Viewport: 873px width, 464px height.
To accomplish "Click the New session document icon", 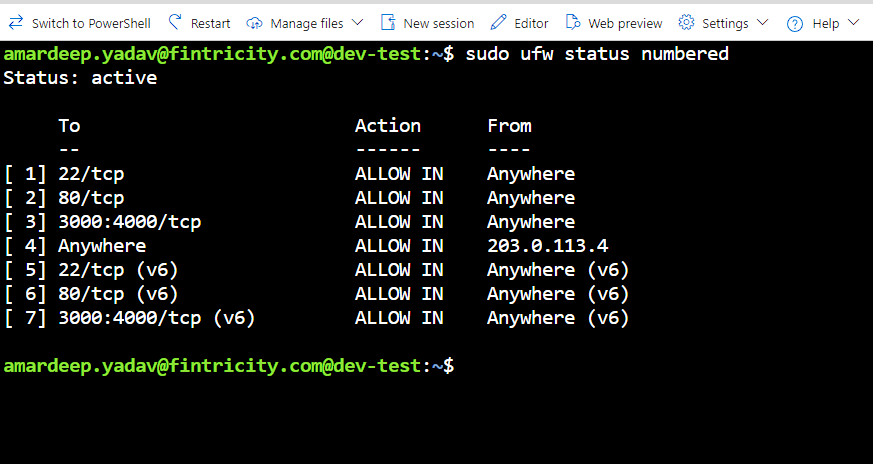I will [x=389, y=22].
